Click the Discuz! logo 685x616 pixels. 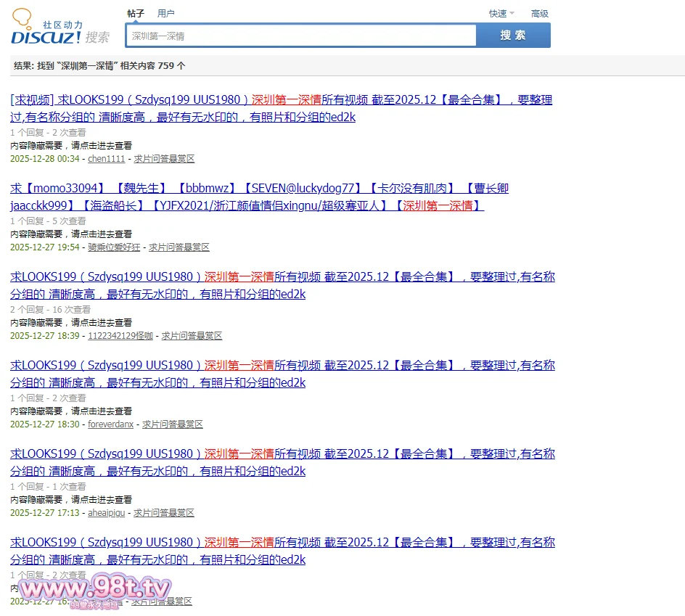point(60,30)
